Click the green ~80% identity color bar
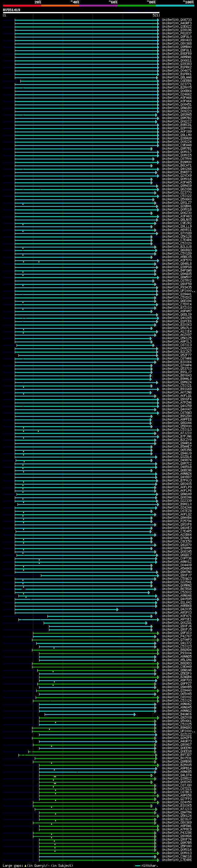Screen dimensions: 197x868 (x=137, y=6)
